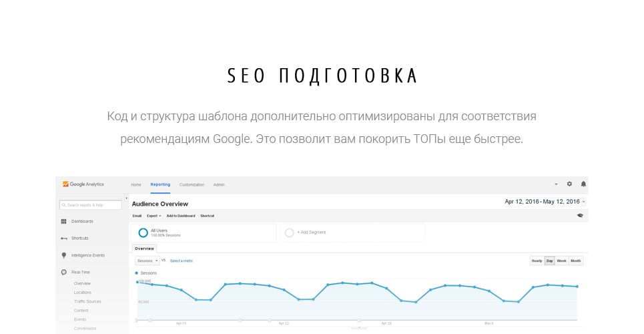Image resolution: width=644 pixels, height=334 pixels.
Task: Click the Intelligence Events bulb icon
Action: tap(63, 255)
